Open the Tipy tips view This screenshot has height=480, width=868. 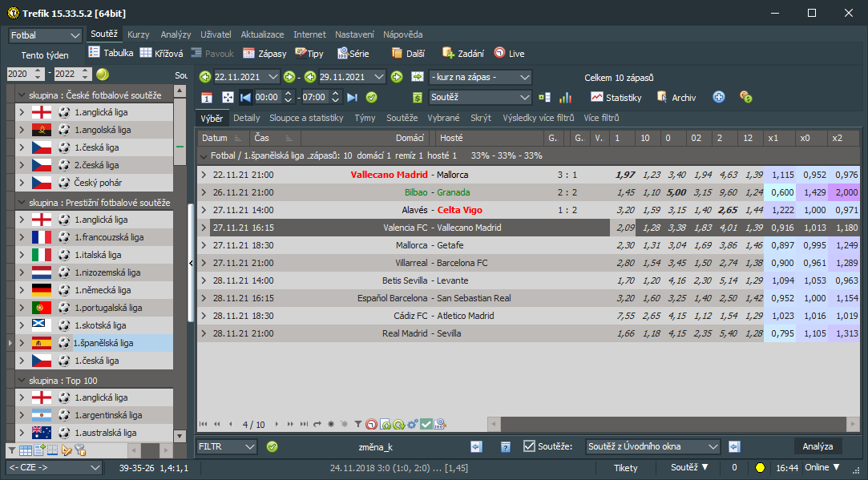point(309,53)
